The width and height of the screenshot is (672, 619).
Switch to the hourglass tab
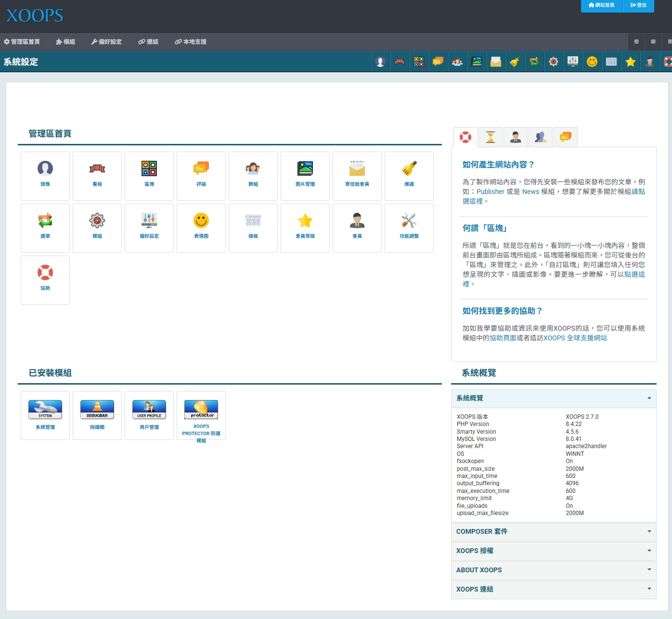tap(491, 137)
